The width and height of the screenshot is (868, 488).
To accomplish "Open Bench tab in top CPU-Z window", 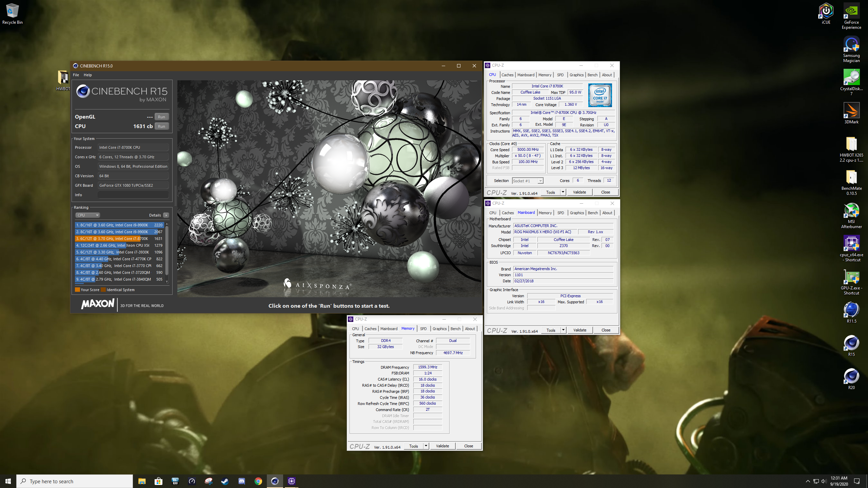I will (x=592, y=75).
